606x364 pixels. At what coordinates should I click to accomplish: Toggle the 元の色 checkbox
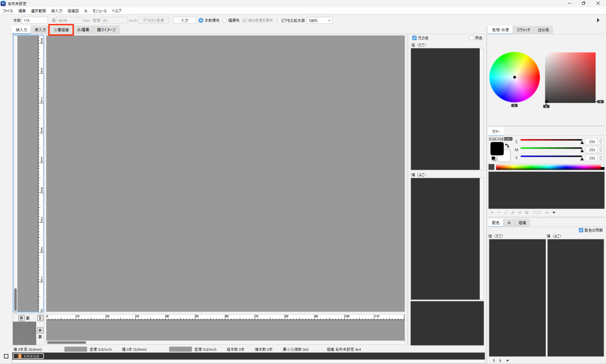[414, 38]
